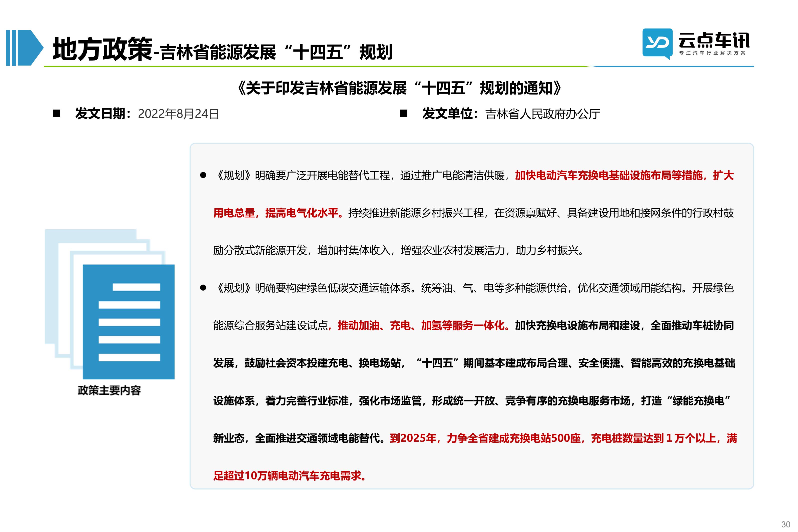The width and height of the screenshot is (798, 532).
Task: Click the blue arrow title marker icon
Action: coord(25,48)
